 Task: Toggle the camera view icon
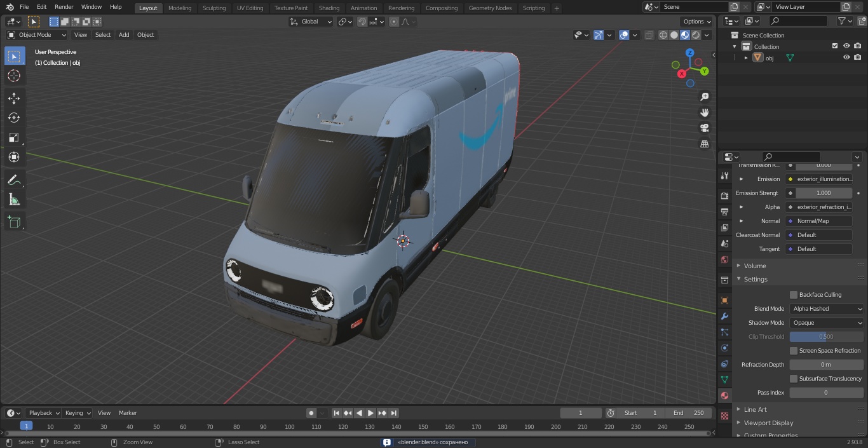[x=704, y=128]
